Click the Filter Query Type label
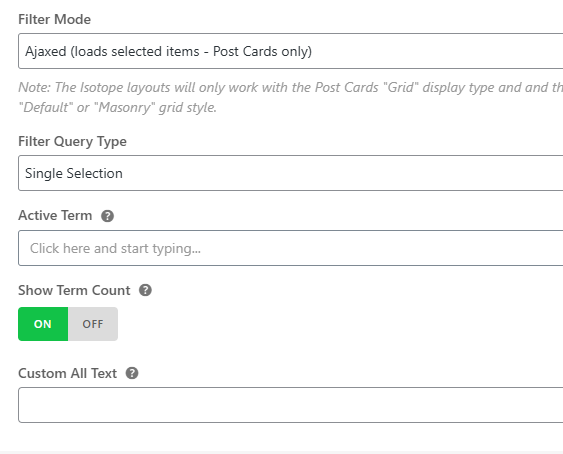This screenshot has width=563, height=454. tap(73, 142)
